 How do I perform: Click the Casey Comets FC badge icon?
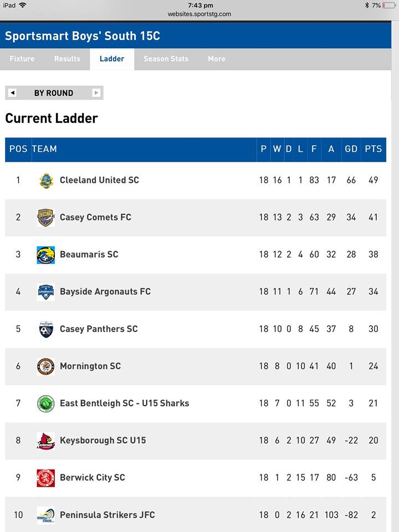pyautogui.click(x=46, y=217)
